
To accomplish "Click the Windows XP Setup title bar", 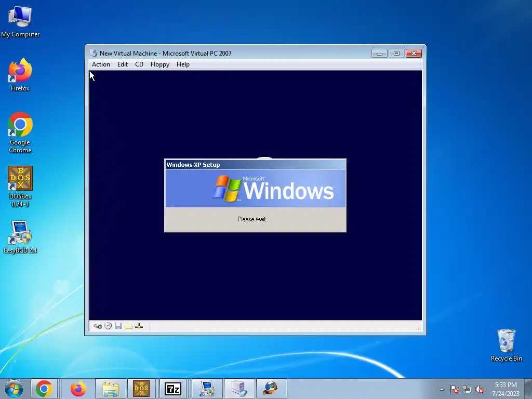I will [255, 165].
